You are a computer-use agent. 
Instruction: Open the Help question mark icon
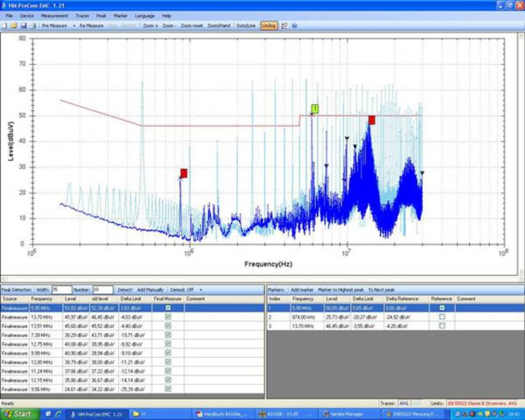click(x=294, y=26)
